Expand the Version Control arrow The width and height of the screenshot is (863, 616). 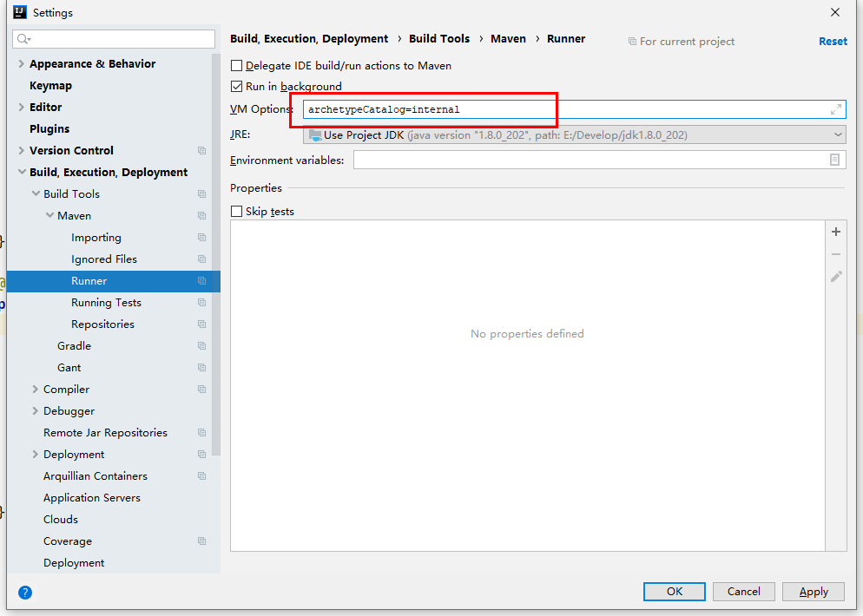pos(22,151)
